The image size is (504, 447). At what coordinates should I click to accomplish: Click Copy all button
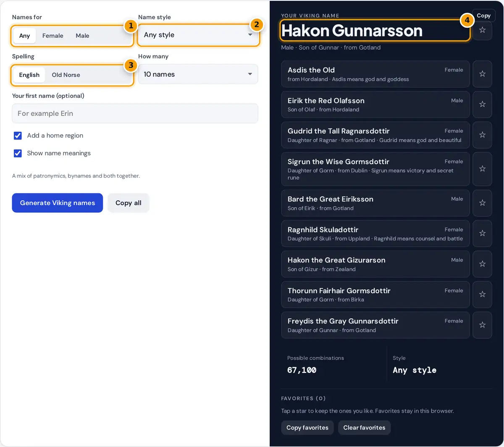point(129,203)
